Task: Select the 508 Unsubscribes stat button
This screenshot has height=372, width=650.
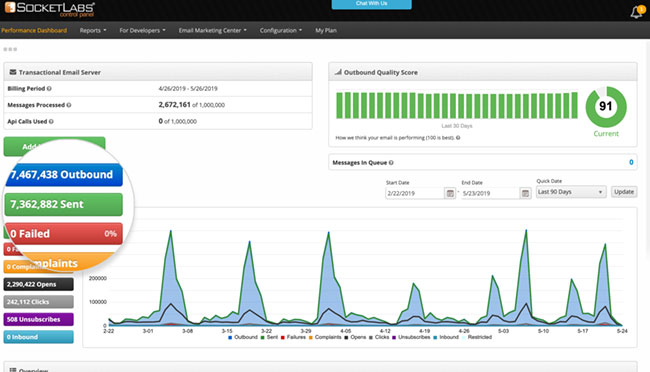Action: point(39,319)
